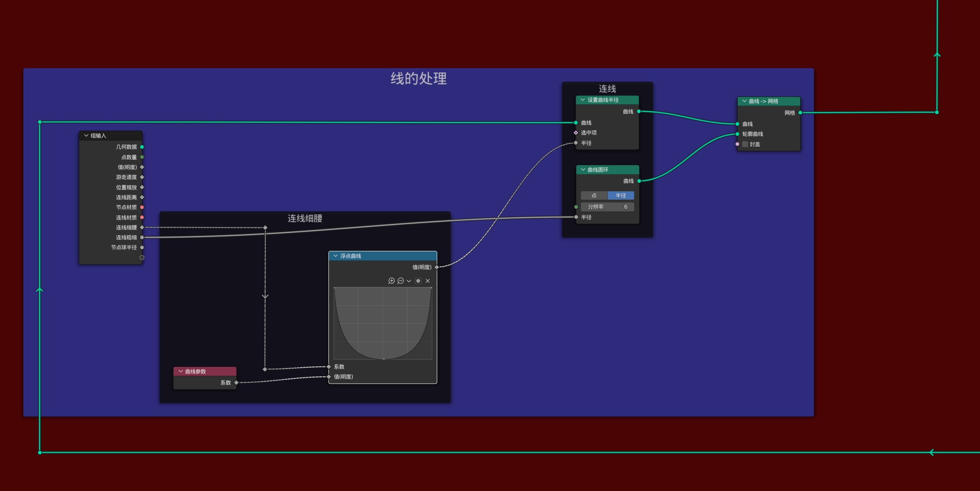Click the 分辨率 value field
Screen dimensions: 980x491
(607, 207)
